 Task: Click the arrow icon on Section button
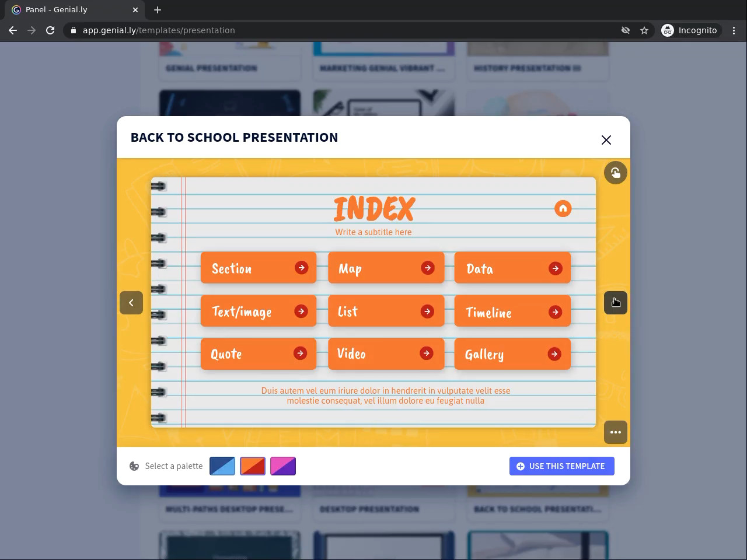pyautogui.click(x=301, y=268)
